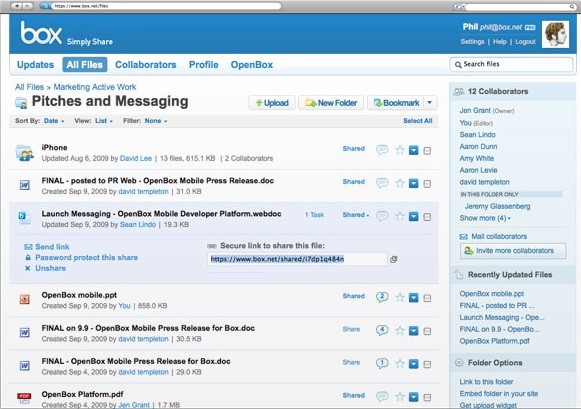Open the Updates tab

coord(36,65)
